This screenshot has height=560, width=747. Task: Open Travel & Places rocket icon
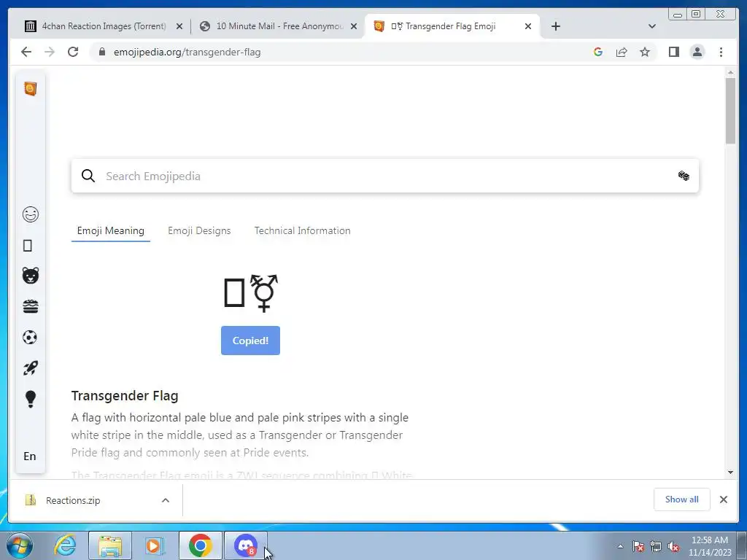30,368
